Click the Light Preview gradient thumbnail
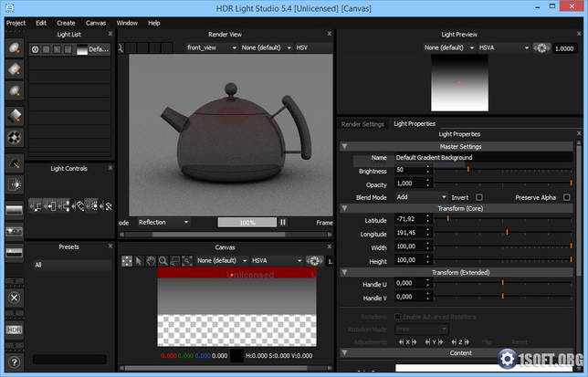 pyautogui.click(x=459, y=83)
